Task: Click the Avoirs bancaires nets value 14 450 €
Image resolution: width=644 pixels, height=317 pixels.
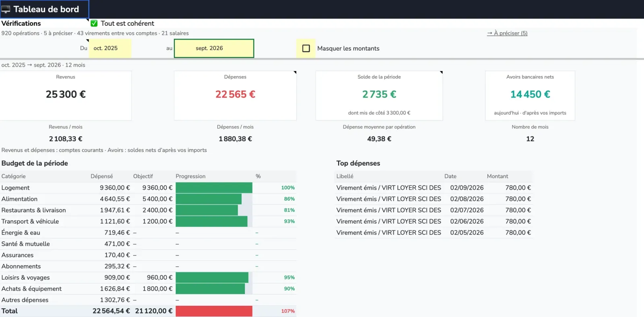Action: click(530, 94)
